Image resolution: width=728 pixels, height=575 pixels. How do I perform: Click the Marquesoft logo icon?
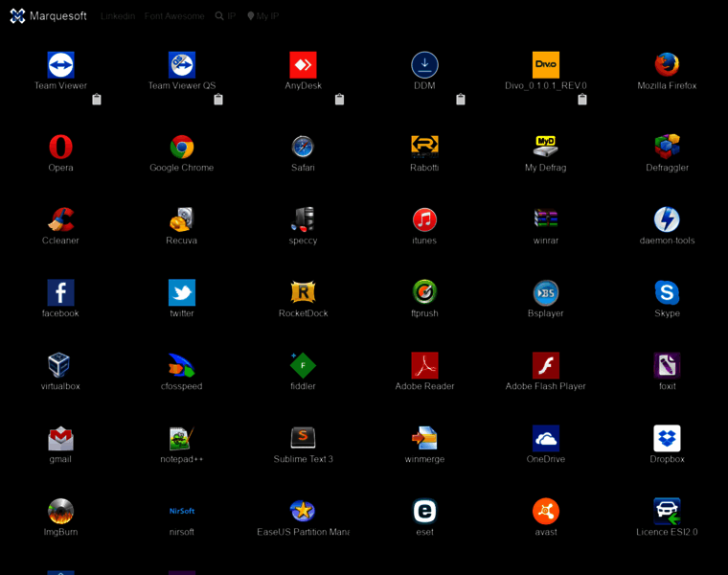click(17, 15)
